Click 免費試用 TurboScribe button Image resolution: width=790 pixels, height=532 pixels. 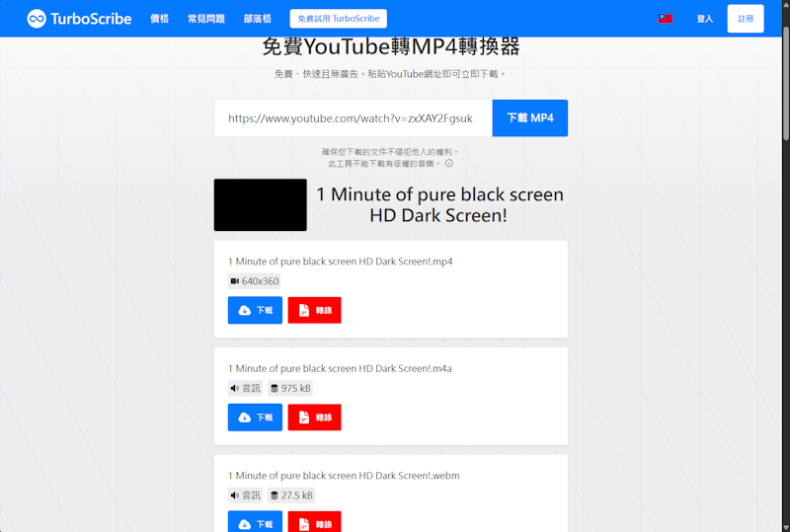(x=339, y=19)
